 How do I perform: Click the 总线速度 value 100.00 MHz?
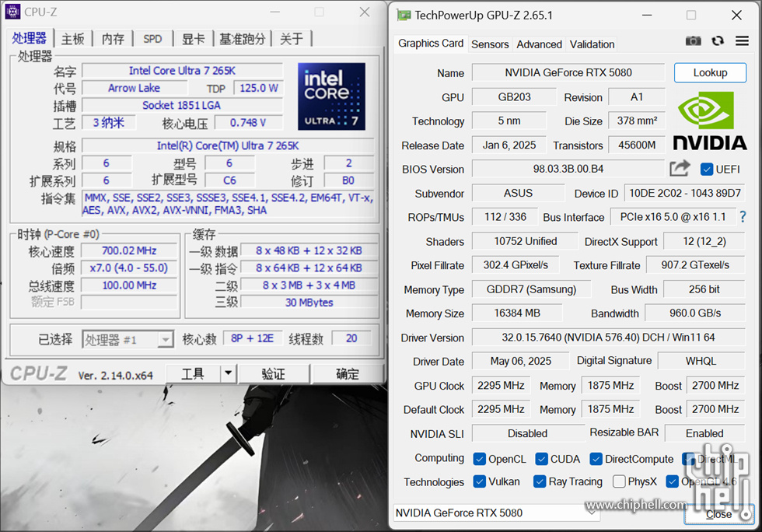pyautogui.click(x=129, y=285)
